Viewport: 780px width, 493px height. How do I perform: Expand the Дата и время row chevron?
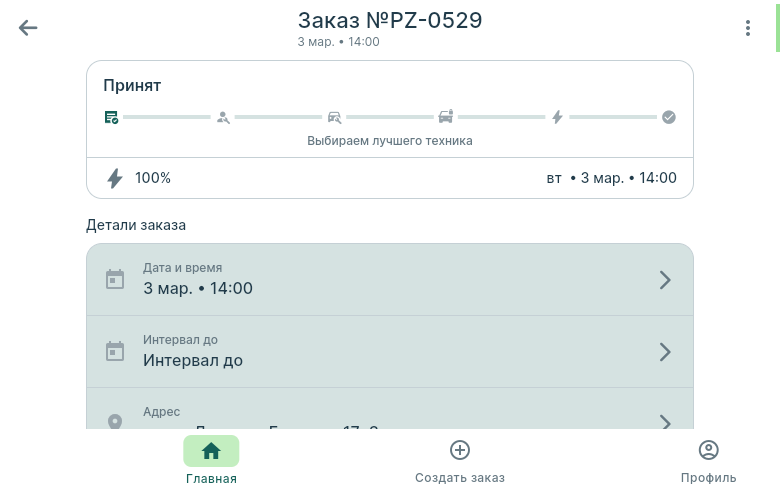tap(665, 280)
